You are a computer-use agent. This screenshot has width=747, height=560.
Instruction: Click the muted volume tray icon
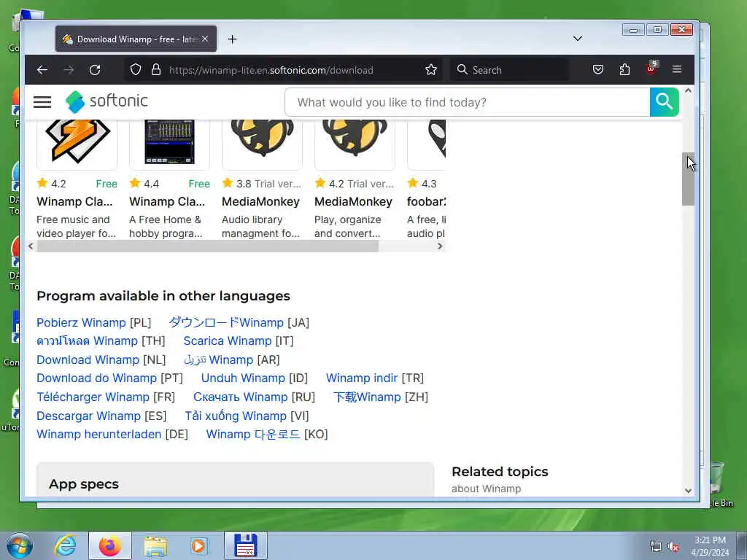pyautogui.click(x=673, y=547)
